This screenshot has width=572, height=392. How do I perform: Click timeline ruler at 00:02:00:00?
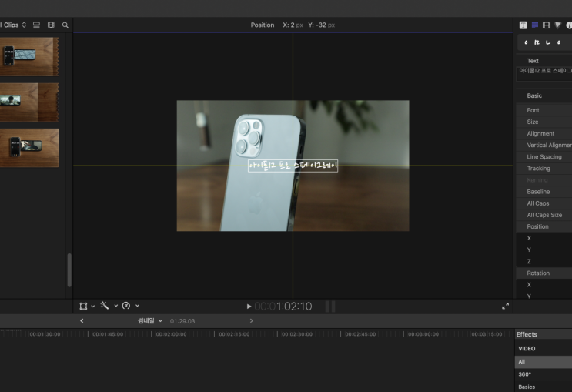click(171, 334)
